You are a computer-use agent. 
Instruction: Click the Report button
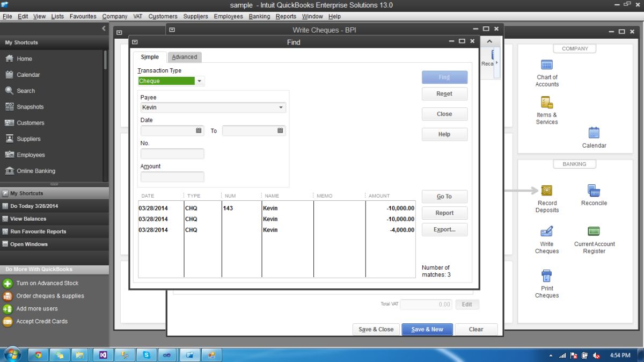(444, 213)
